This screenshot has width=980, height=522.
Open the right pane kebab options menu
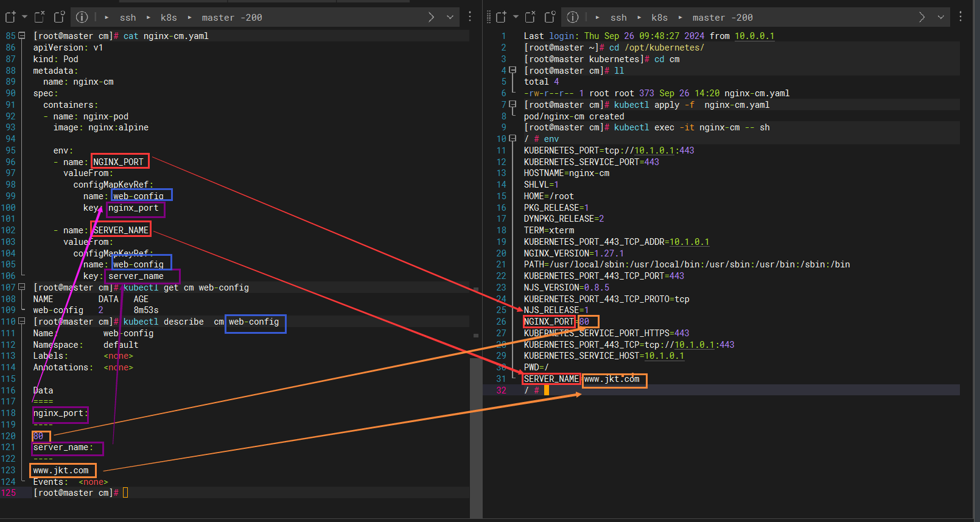[x=961, y=17]
